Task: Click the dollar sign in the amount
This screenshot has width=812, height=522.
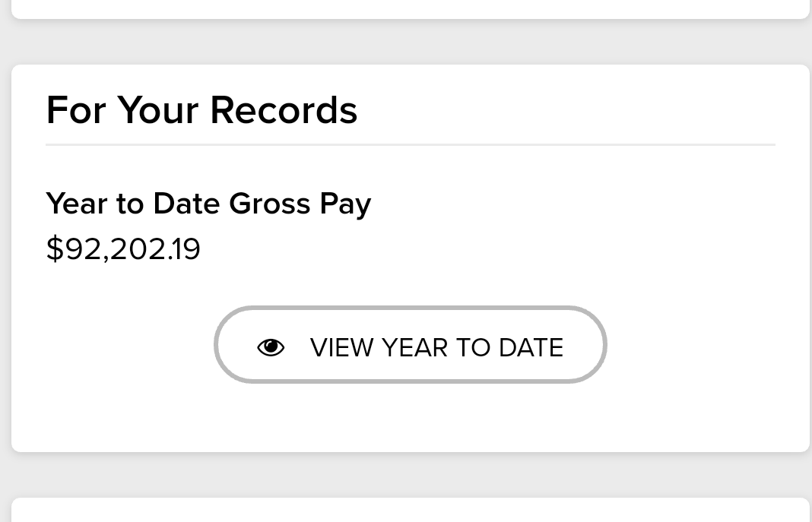Action: pyautogui.click(x=55, y=249)
